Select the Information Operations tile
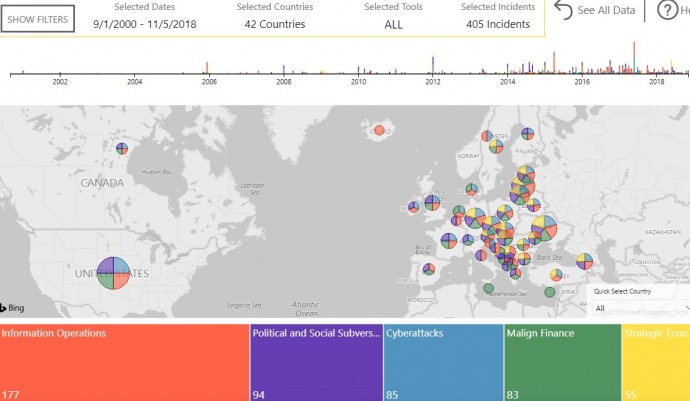This screenshot has width=690, height=401. point(124,362)
